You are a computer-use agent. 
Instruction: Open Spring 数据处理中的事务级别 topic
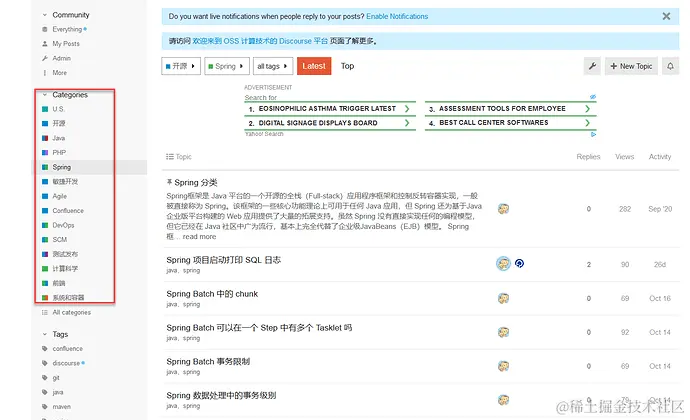pyautogui.click(x=221, y=395)
